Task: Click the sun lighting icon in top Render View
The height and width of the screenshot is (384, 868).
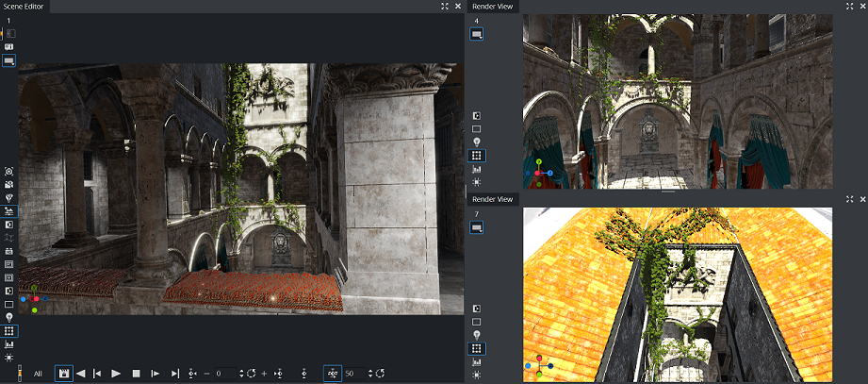Action: pyautogui.click(x=477, y=181)
